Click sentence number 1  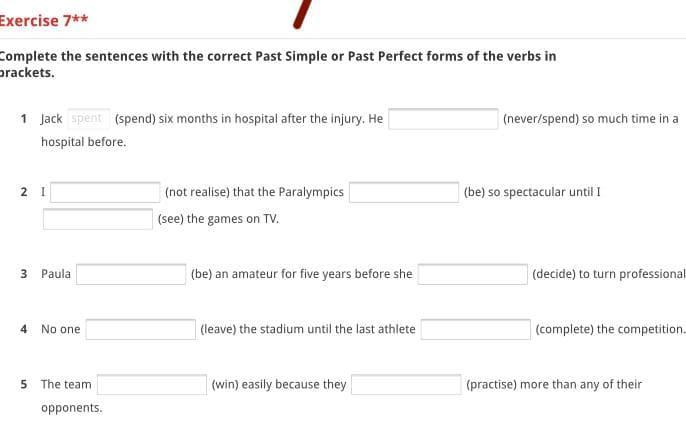[x=24, y=119]
